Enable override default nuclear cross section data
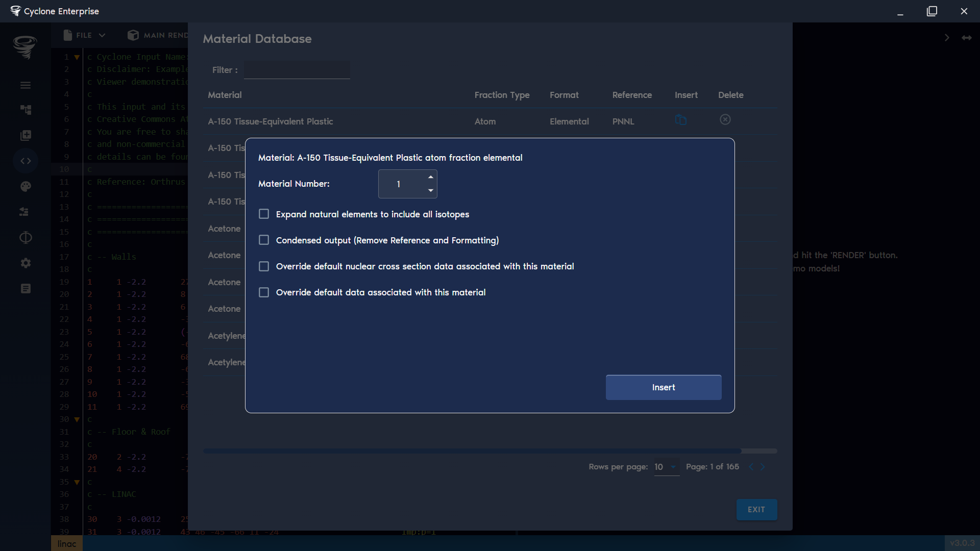Image resolution: width=980 pixels, height=551 pixels. tap(264, 266)
